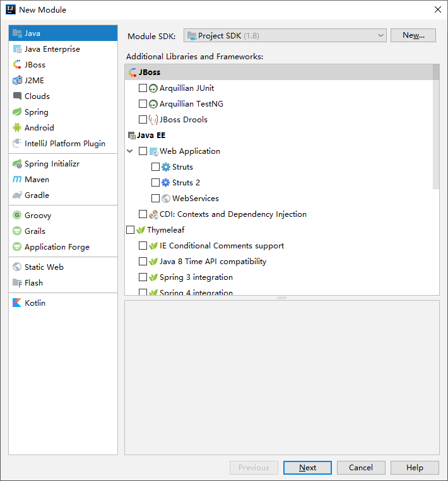The height and width of the screenshot is (481, 448).
Task: Check the Thymeleaf framework checkbox
Action: pyautogui.click(x=131, y=230)
